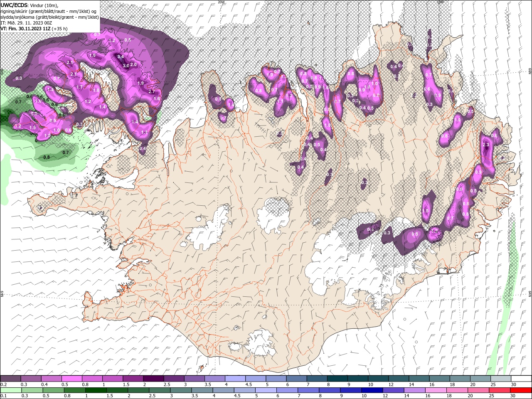Click the 3.0 snowfall value on the map
The height and width of the screenshot is (399, 532).
click(126, 66)
